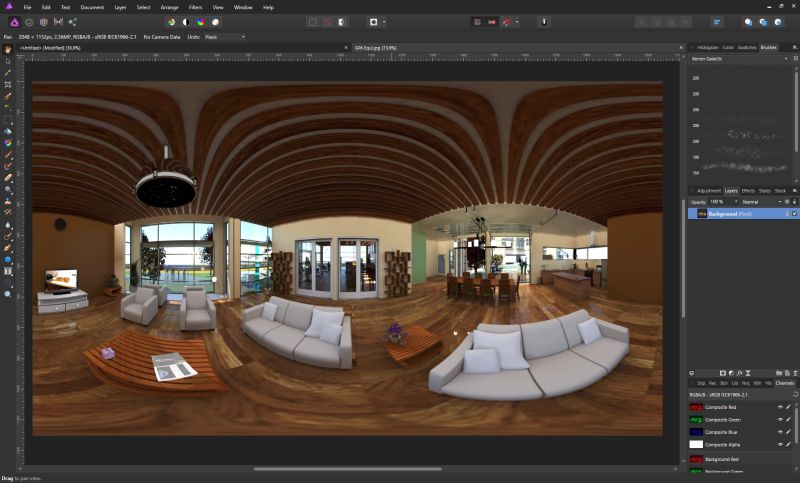Screen dimensions: 800x483
Task: Hide the Composite Blue channel
Action: pyautogui.click(x=780, y=432)
